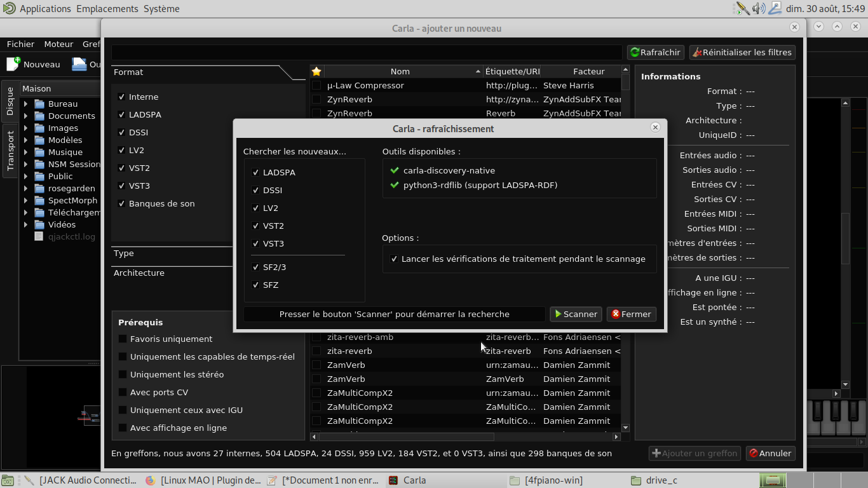The width and height of the screenshot is (868, 488).
Task: Click the Documents folder icon
Action: point(39,116)
